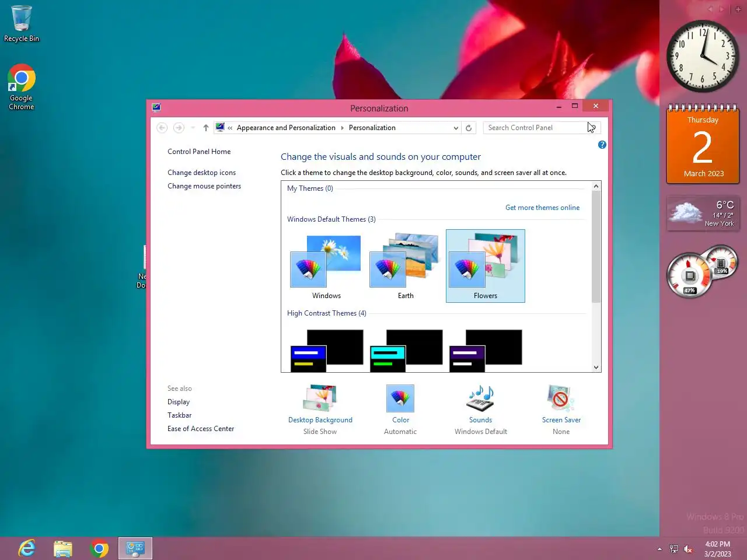The height and width of the screenshot is (560, 747).
Task: Open the Recycle Bin desktop icon
Action: tap(22, 23)
